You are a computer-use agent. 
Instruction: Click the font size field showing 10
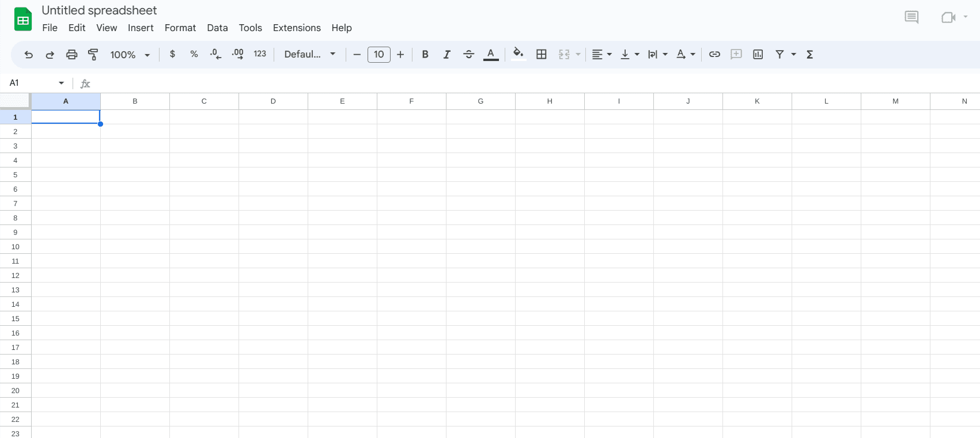(x=379, y=55)
